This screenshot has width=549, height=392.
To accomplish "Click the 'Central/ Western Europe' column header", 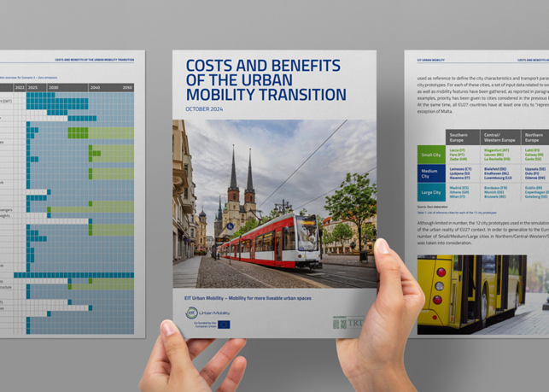I will 500,137.
